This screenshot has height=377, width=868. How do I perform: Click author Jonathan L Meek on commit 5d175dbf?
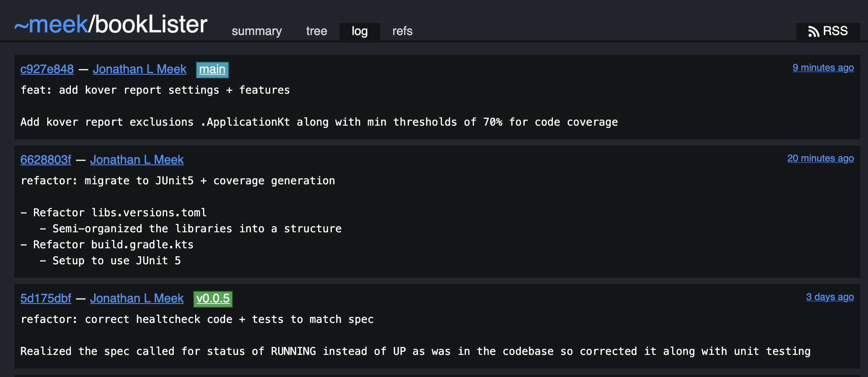[x=137, y=298]
